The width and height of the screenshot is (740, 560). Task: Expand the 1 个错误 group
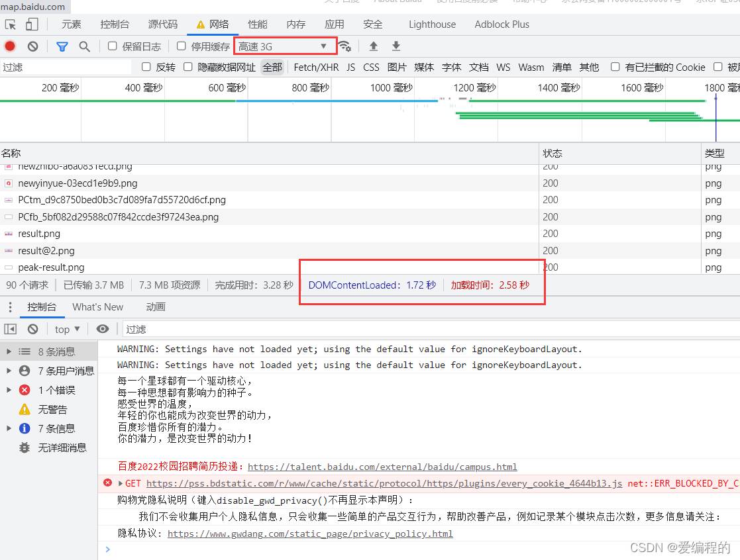coord(9,391)
